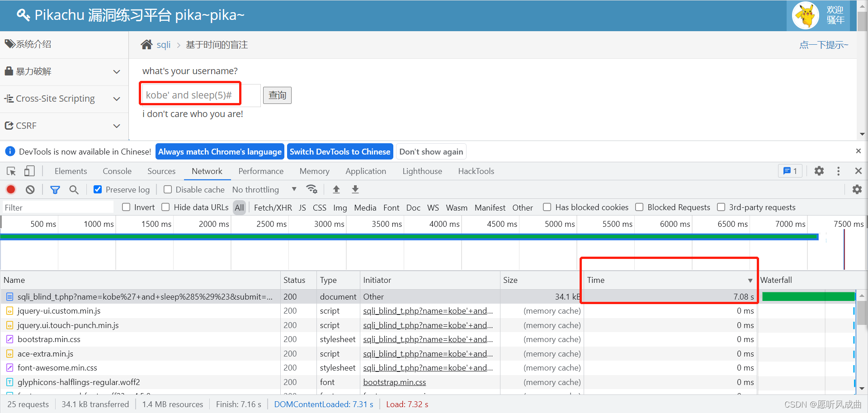The height and width of the screenshot is (413, 868).
Task: Click the Cross-Site Scripting indent icon
Action: click(x=9, y=98)
